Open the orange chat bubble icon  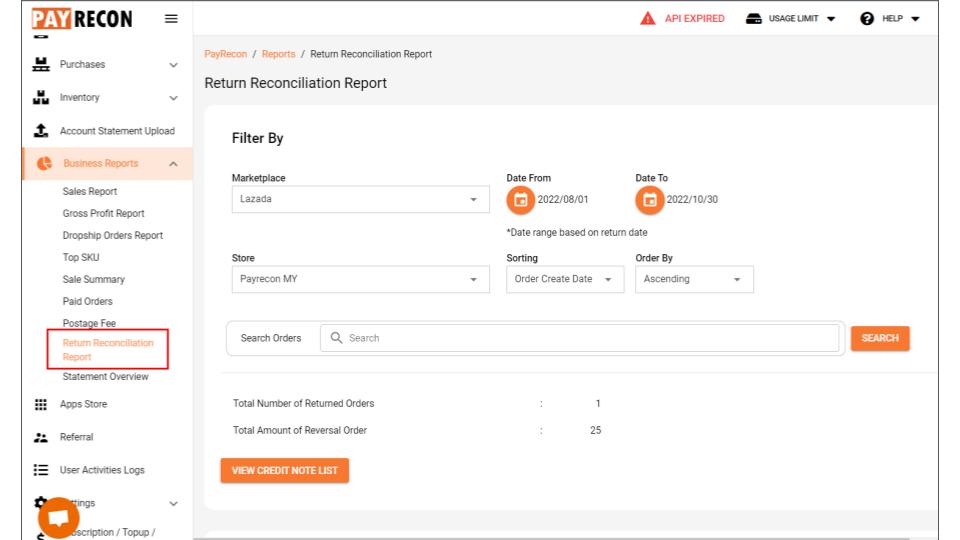pyautogui.click(x=59, y=518)
